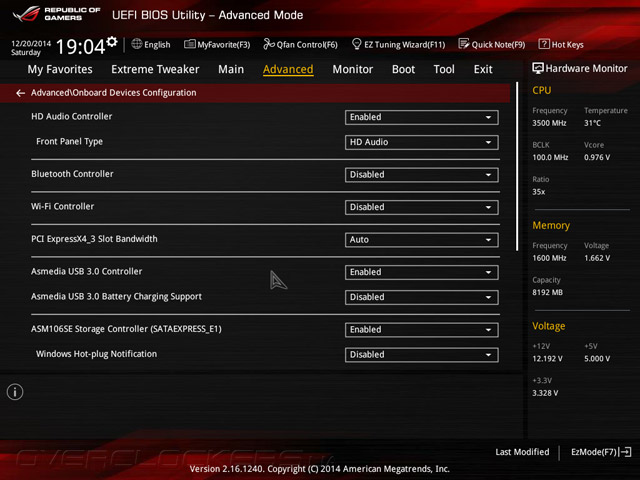Click Hardware Monitor panel title
This screenshot has width=640, height=480.
coord(587,69)
